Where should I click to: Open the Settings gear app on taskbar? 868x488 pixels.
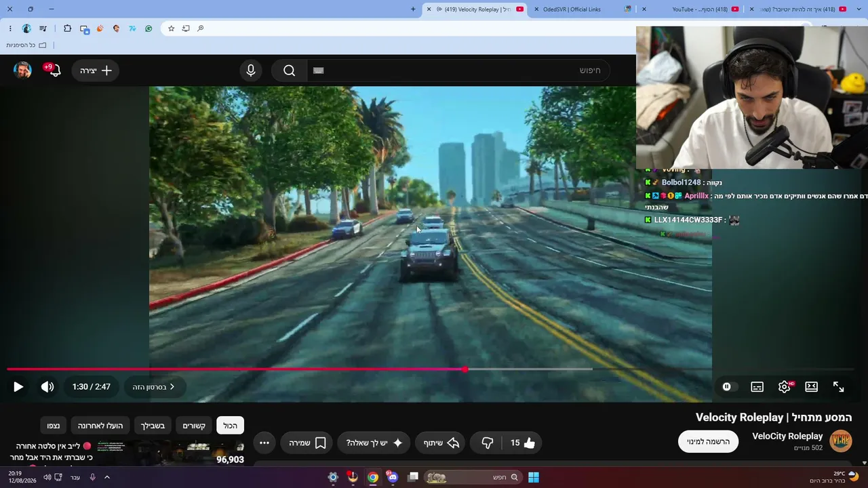point(332,478)
